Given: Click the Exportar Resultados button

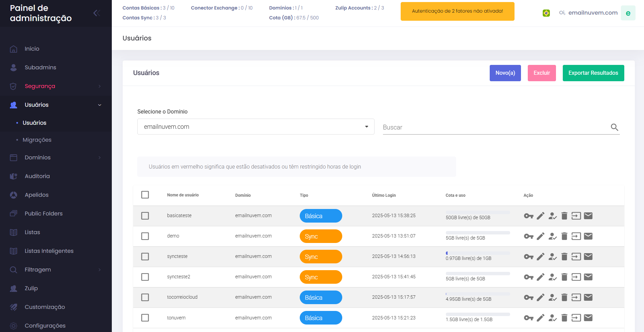Looking at the screenshot, I should 593,73.
